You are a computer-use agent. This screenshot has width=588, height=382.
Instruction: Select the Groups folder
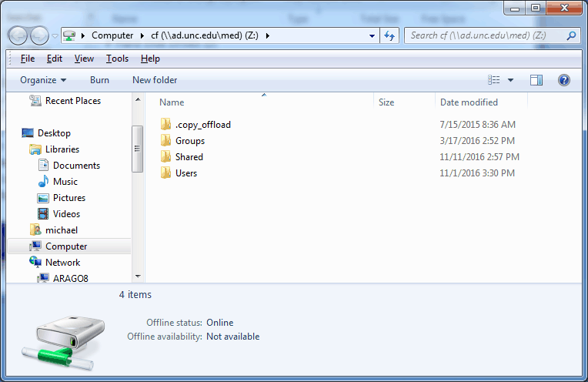190,141
